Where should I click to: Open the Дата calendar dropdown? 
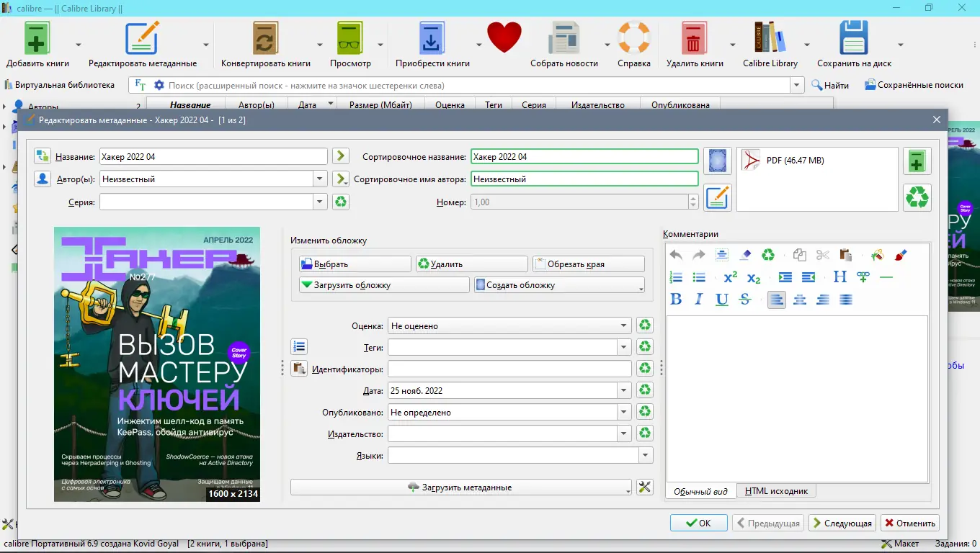click(623, 391)
